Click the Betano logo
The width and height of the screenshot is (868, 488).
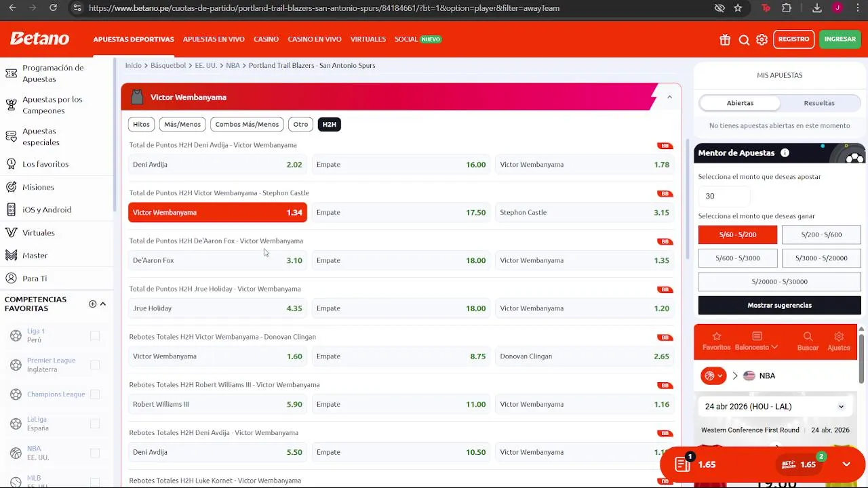[x=39, y=39]
